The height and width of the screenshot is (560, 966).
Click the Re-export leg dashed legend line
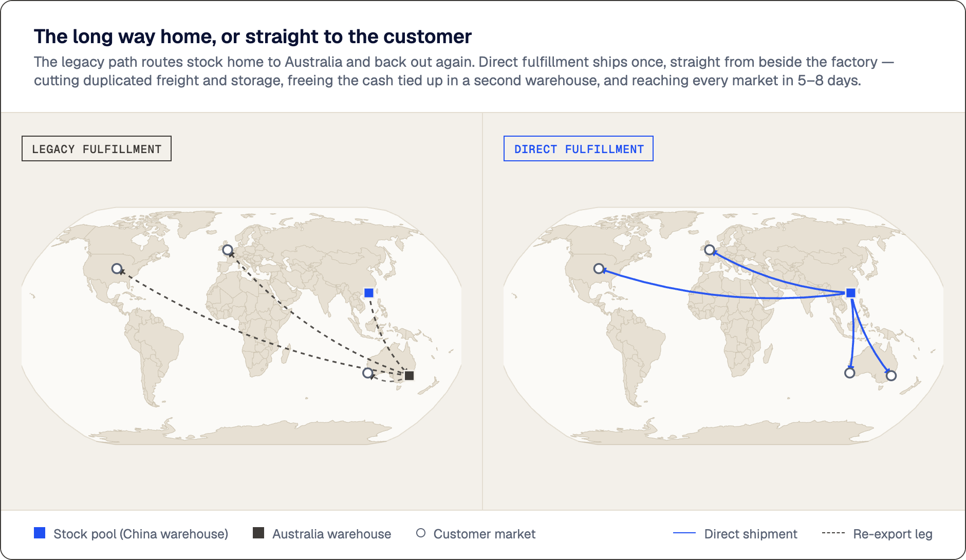[x=833, y=533]
